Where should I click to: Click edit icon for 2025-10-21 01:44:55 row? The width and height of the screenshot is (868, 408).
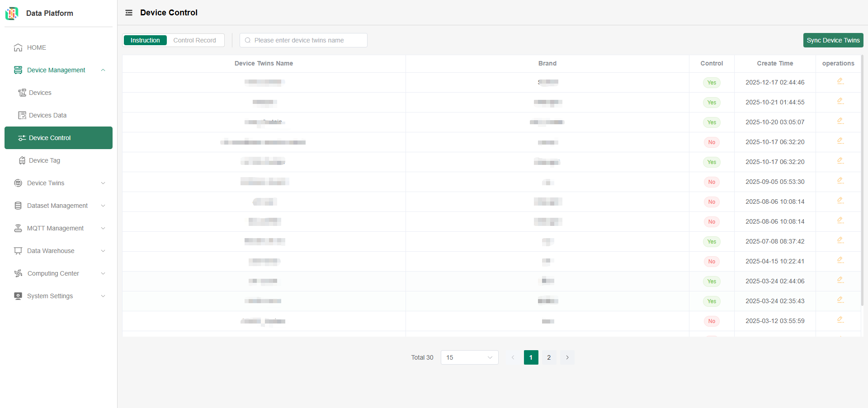point(840,101)
